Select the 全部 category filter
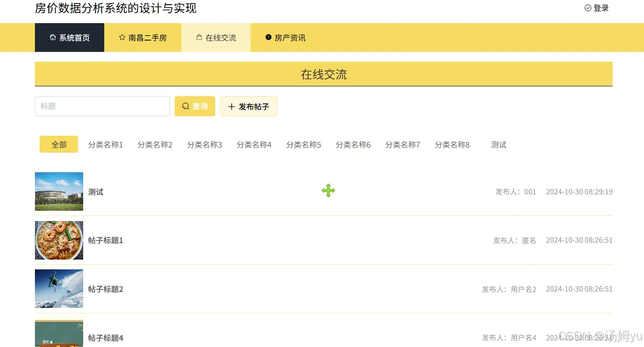644x347 pixels. click(59, 144)
